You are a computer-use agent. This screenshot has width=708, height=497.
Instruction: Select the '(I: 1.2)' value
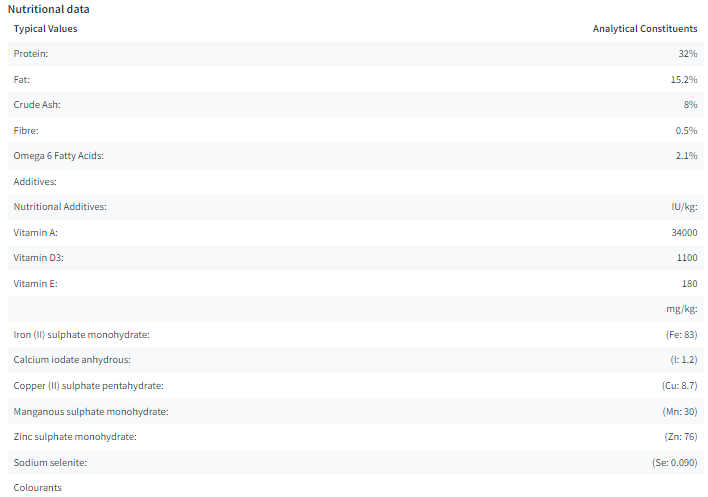[x=684, y=360]
